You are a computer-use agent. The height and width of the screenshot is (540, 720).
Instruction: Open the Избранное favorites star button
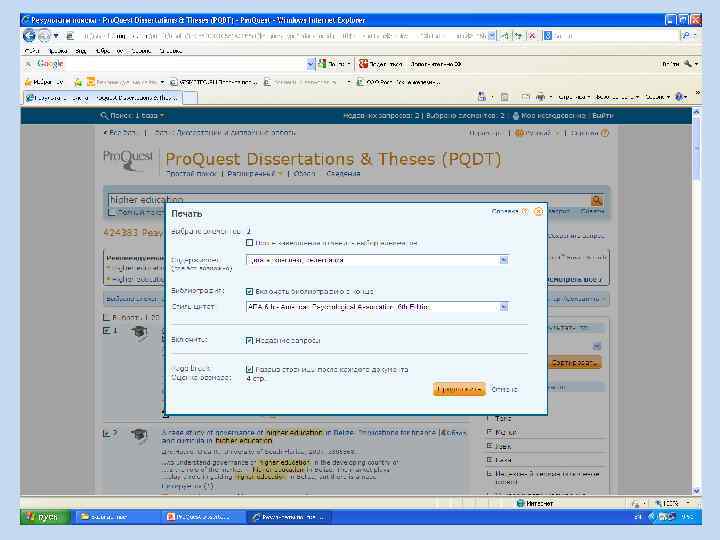[44, 82]
